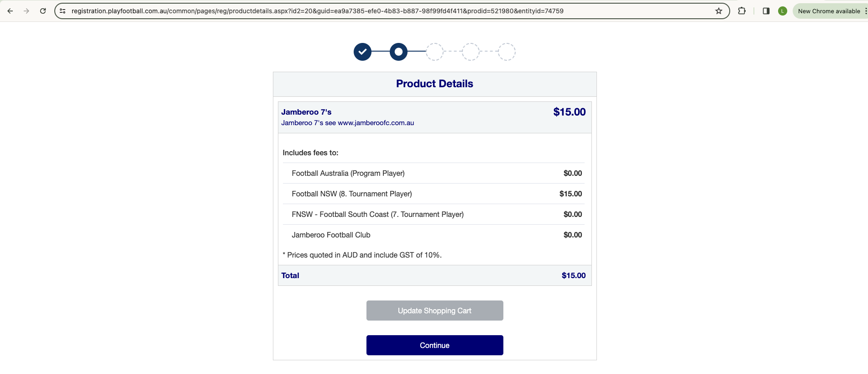Open the Extensions puzzle icon
The width and height of the screenshot is (868, 374).
(x=742, y=11)
